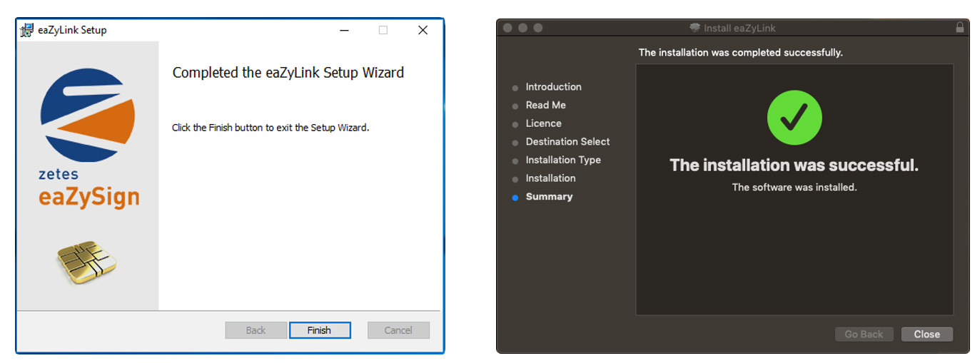Click the lock icon in the macOS installer title bar
Image resolution: width=980 pixels, height=363 pixels.
click(x=959, y=28)
